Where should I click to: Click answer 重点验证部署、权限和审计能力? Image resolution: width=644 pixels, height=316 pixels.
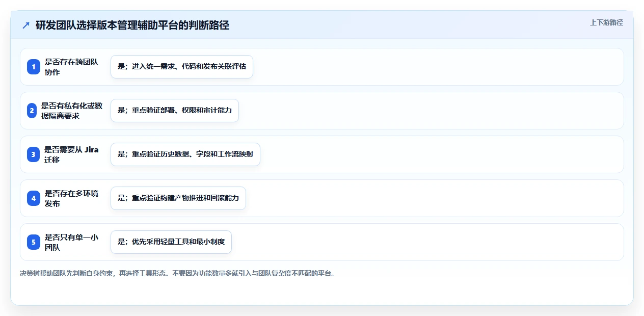(x=175, y=111)
